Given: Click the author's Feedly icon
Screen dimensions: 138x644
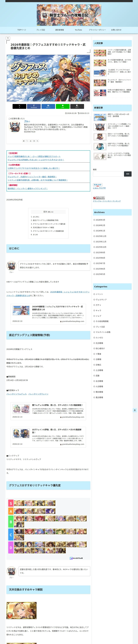Looking at the screenshot, I should coord(34,141).
